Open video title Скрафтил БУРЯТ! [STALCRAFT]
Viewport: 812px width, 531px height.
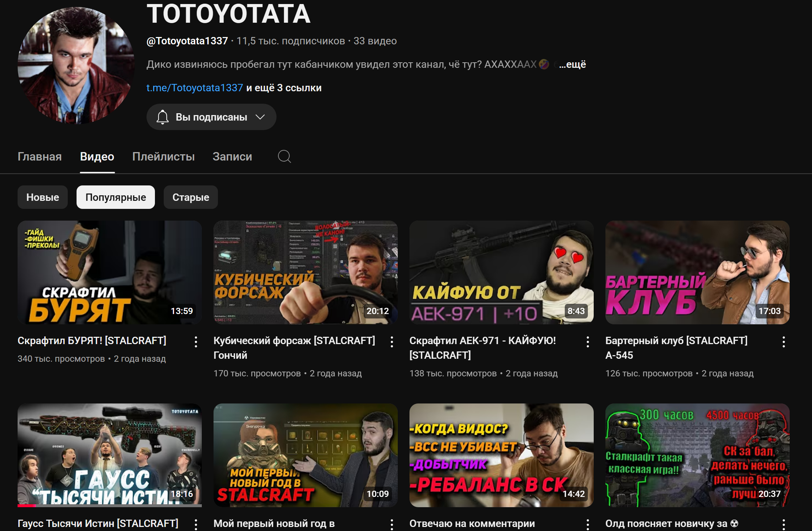click(x=92, y=340)
